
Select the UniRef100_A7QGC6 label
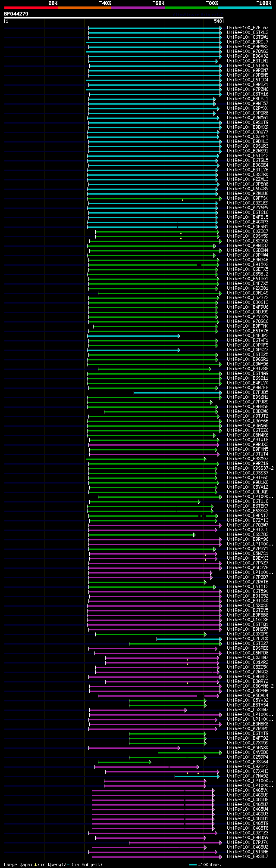[x=248, y=321]
